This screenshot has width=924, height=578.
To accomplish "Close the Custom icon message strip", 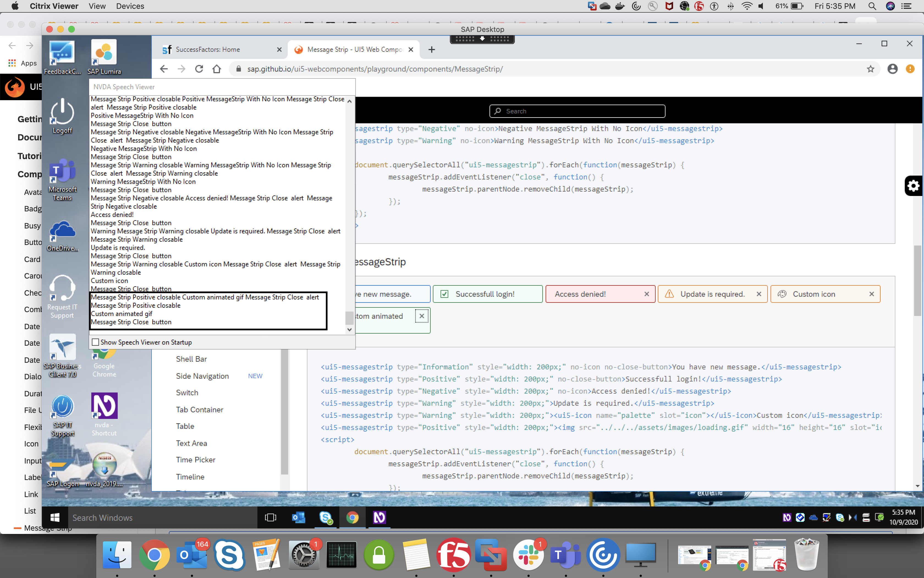I will click(x=871, y=294).
